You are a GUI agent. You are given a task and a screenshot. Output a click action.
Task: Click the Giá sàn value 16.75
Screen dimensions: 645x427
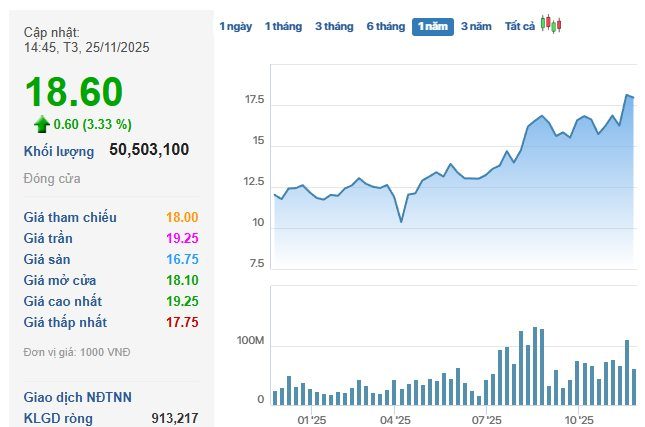[182, 259]
